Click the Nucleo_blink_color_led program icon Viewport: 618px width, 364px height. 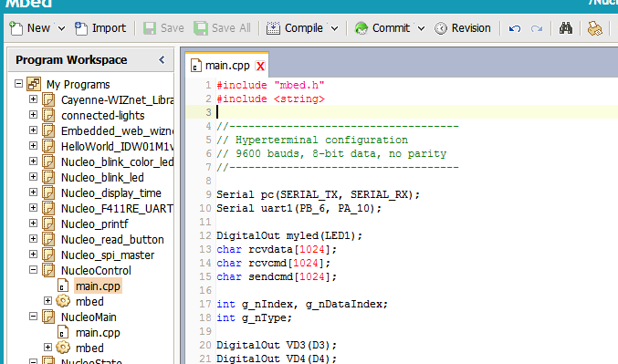[48, 161]
